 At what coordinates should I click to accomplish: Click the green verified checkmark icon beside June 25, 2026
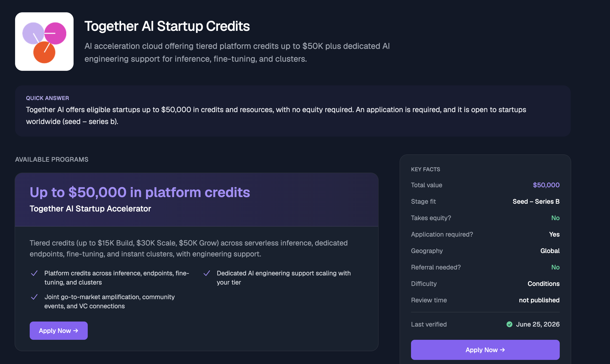click(x=509, y=324)
